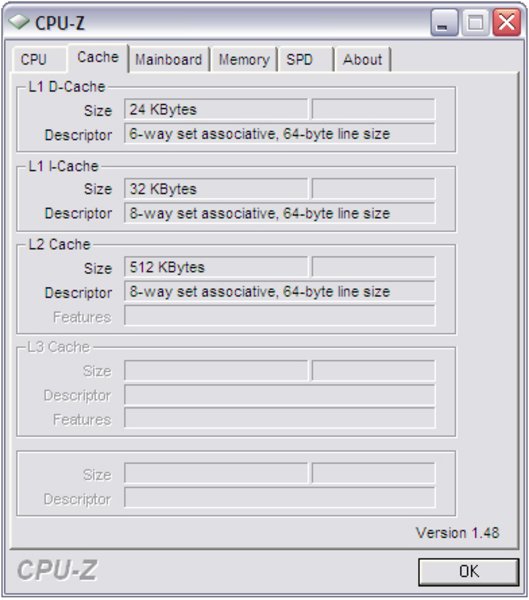The width and height of the screenshot is (529, 600).
Task: Click the CPU-Z logo at bottom left
Action: pyautogui.click(x=57, y=570)
